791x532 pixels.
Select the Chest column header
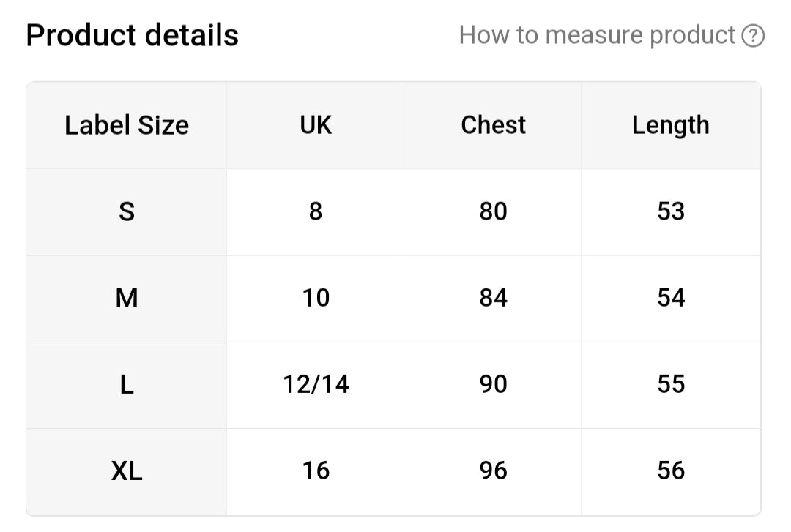click(x=493, y=125)
